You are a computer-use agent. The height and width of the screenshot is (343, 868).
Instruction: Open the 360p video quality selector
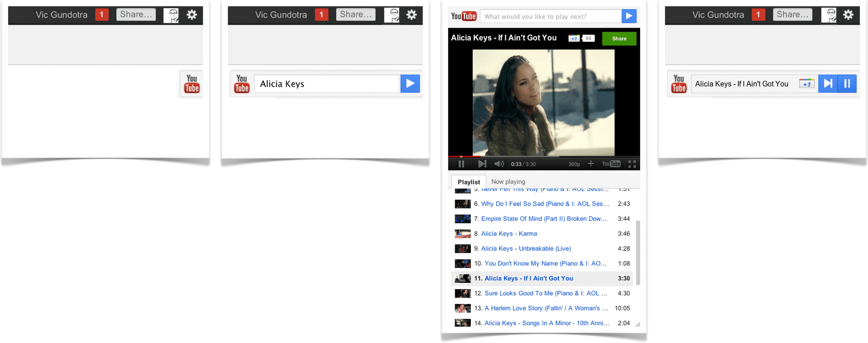(x=574, y=164)
